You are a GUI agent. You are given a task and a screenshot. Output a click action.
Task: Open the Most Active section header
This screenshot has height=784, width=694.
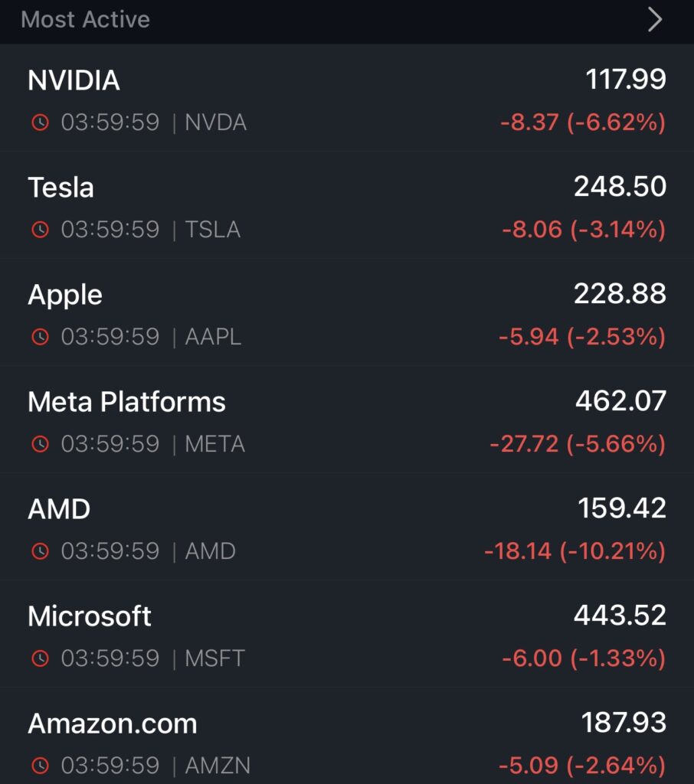coord(85,20)
